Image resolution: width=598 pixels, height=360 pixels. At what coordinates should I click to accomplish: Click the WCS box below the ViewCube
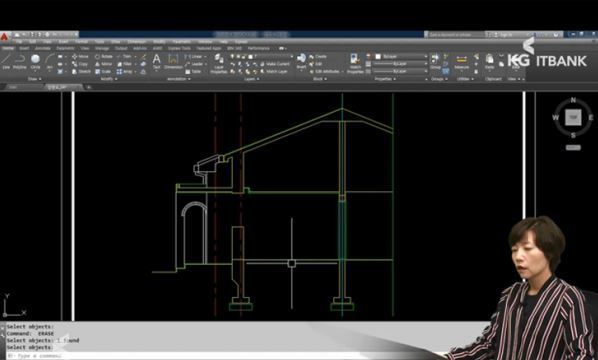pyautogui.click(x=573, y=148)
